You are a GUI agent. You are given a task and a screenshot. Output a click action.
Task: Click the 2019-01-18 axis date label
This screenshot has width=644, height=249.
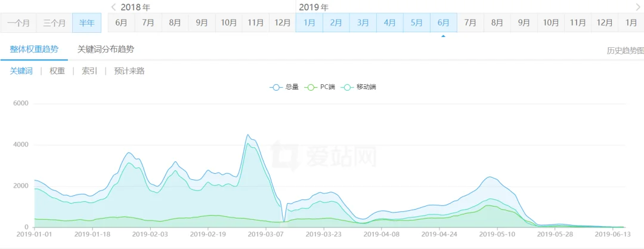coord(92,235)
